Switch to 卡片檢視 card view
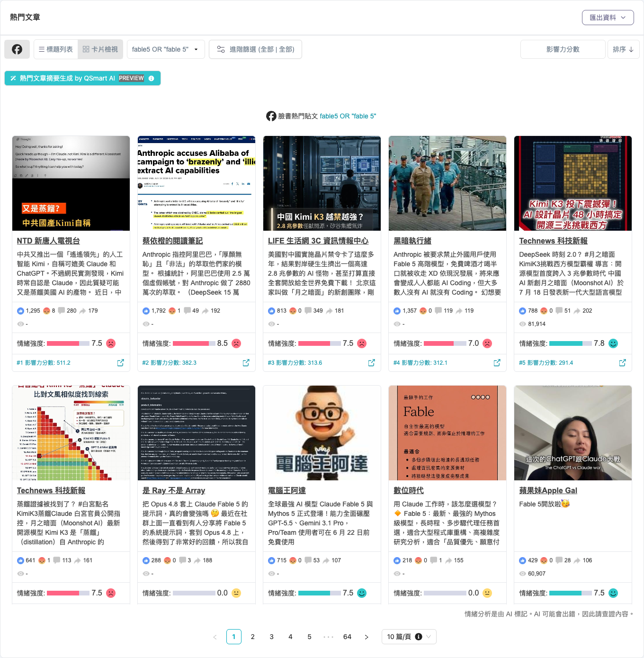This screenshot has height=658, width=644. (100, 49)
